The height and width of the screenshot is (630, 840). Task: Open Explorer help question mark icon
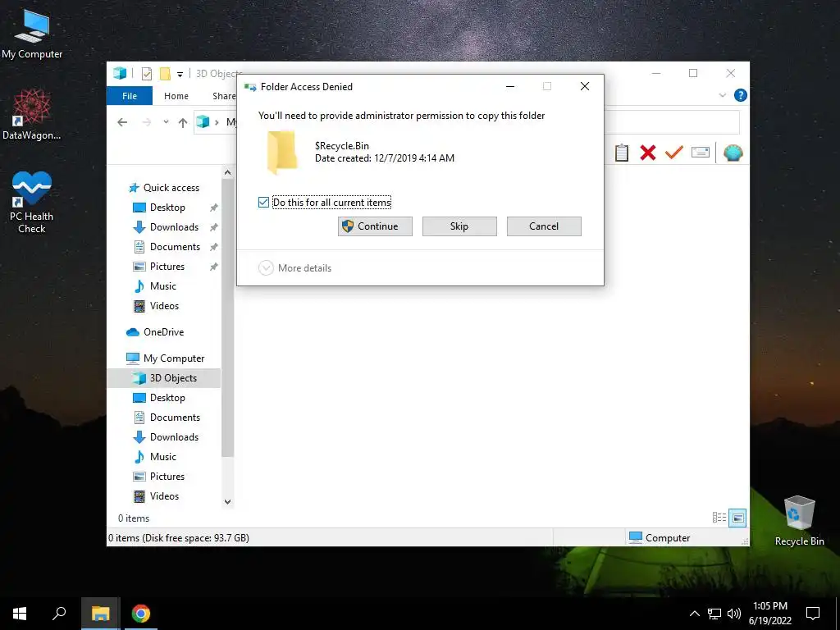tap(741, 95)
